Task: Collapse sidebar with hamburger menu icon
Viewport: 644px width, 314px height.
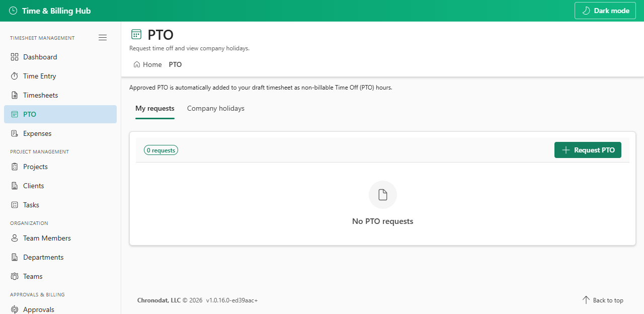Action: (103, 38)
